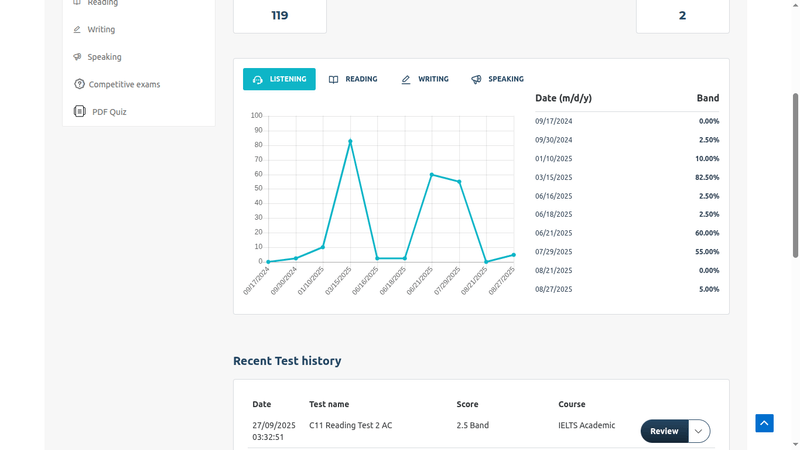Click the page vertical scrollbar
The image size is (800, 450).
(x=795, y=175)
